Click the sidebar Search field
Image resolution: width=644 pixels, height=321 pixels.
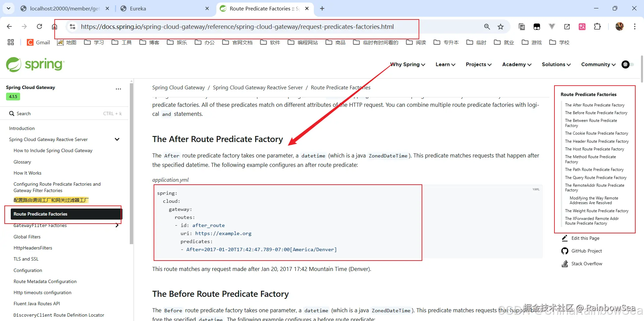coord(65,113)
